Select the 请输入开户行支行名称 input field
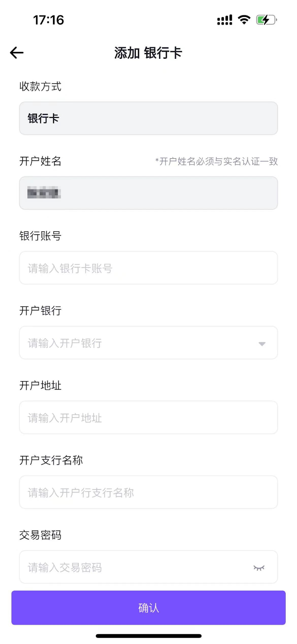Image resolution: width=297 pixels, height=644 pixels. 148,493
